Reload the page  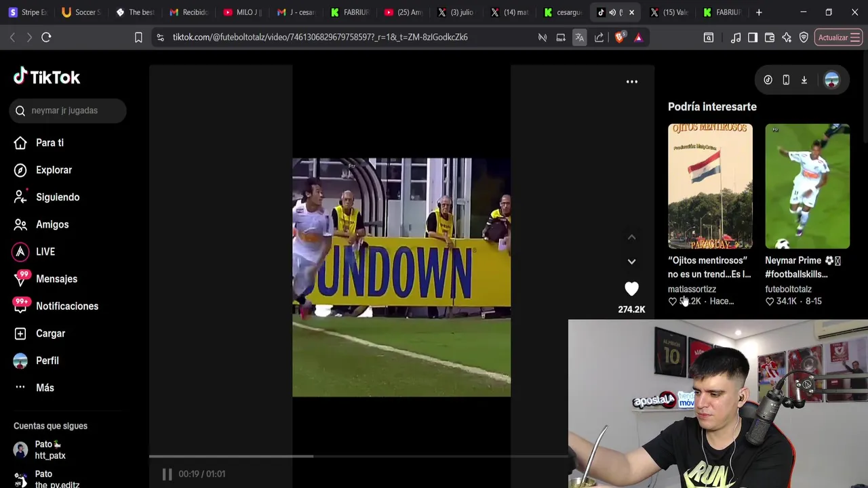[x=46, y=37]
